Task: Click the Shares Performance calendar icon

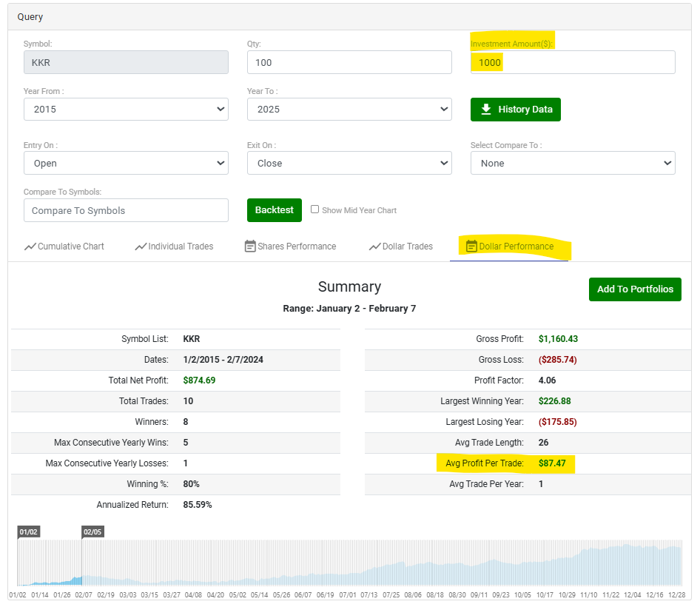Action: point(250,246)
